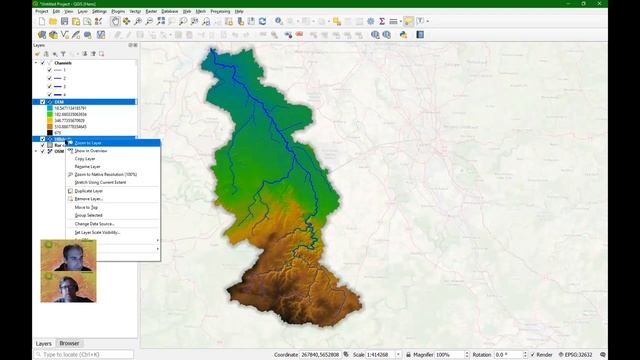The width and height of the screenshot is (640, 360).
Task: Click the Magnifier spin arrows
Action: coord(467,355)
